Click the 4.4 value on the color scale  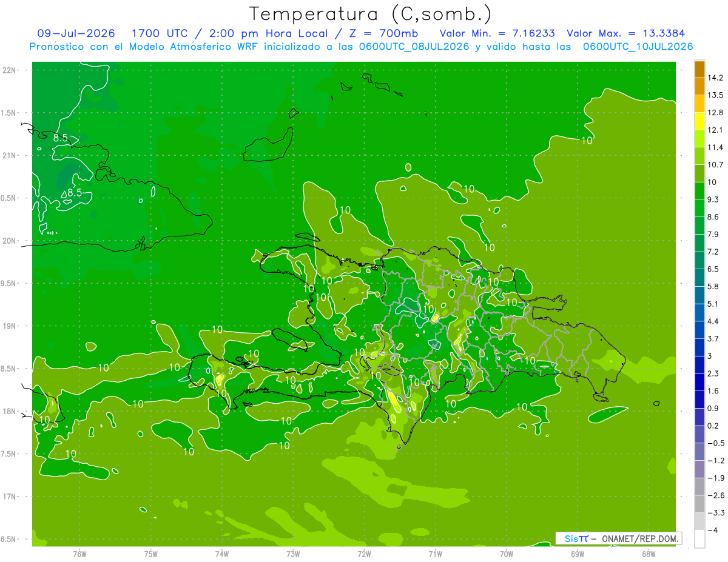pyautogui.click(x=713, y=321)
